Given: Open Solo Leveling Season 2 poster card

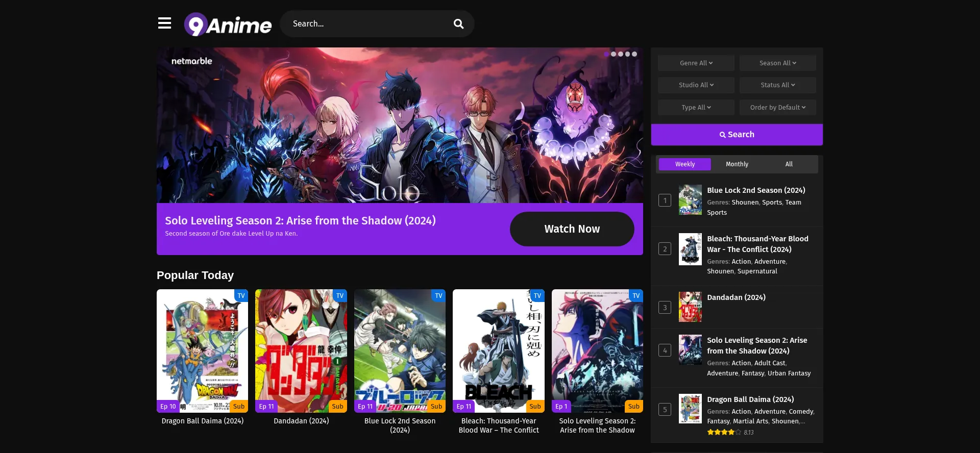Looking at the screenshot, I should [x=597, y=351].
